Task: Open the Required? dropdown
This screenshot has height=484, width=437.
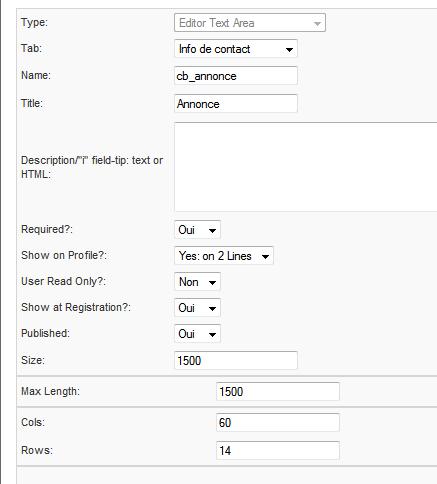Action: click(x=197, y=230)
